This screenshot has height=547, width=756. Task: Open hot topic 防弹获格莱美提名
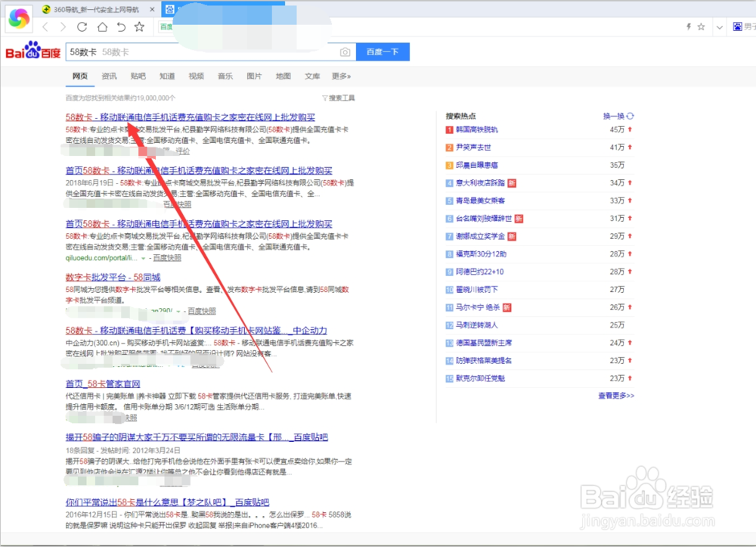tap(484, 361)
